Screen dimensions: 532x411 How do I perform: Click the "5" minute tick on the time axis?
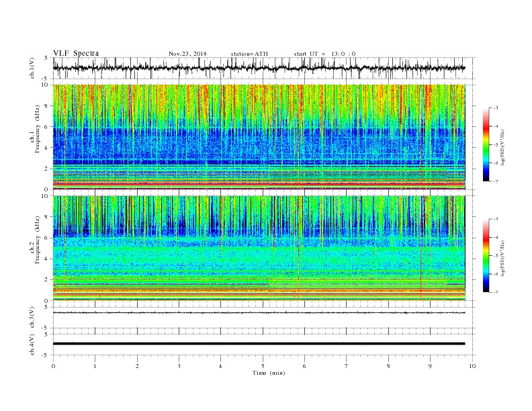263,366
